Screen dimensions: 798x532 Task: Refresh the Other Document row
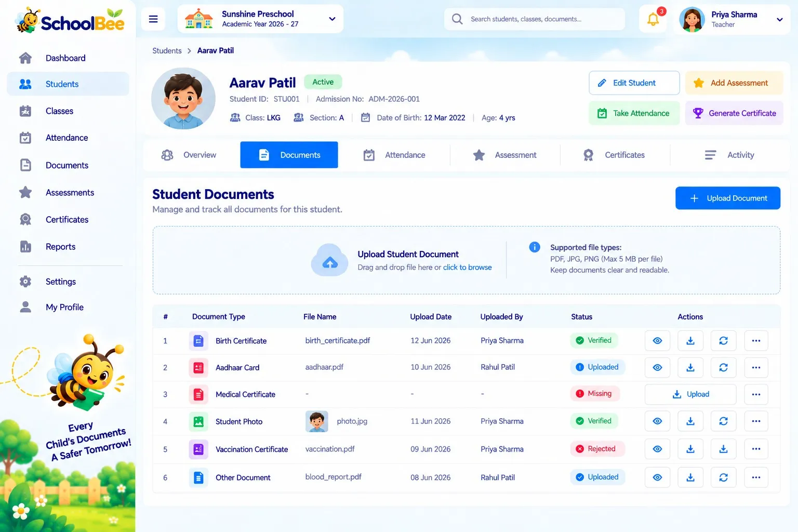(x=723, y=477)
